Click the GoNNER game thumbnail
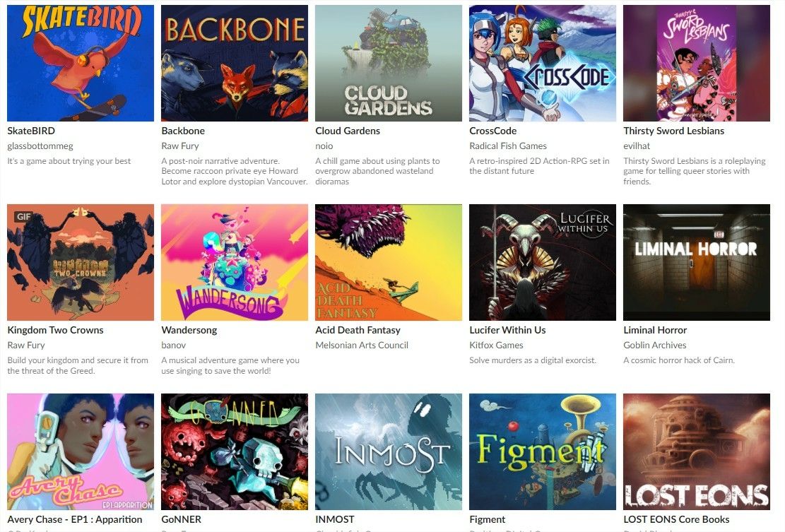785x532 pixels. pos(235,451)
